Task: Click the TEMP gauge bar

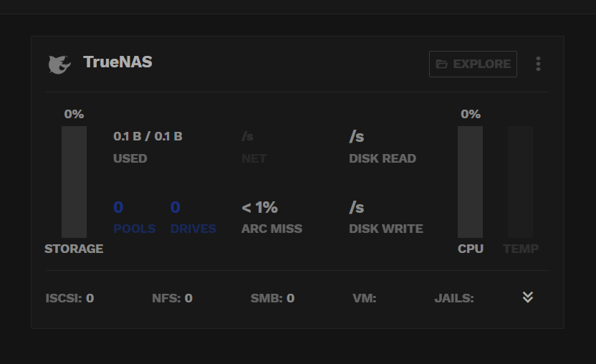Action: coord(520,182)
